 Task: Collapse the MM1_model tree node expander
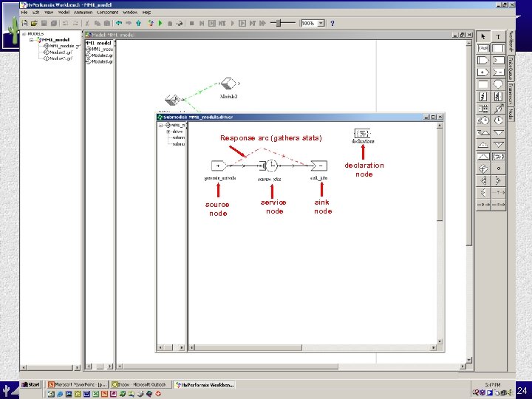coord(32,40)
